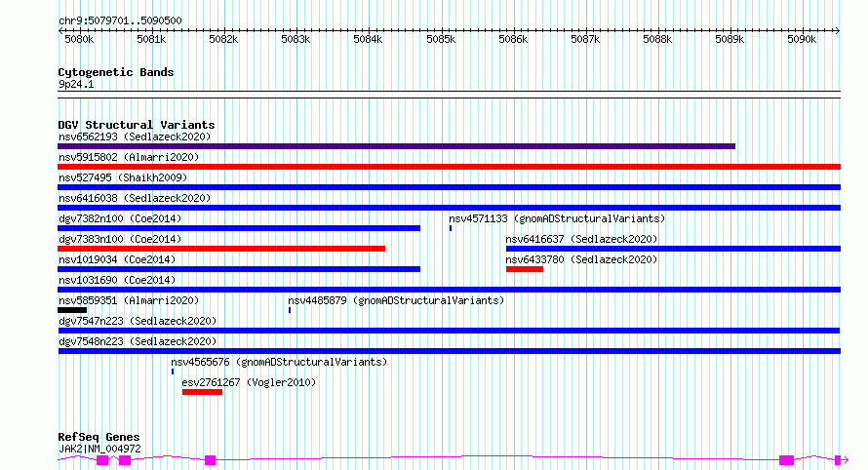Viewport: 868px width, 470px height.
Task: Open the nsv527495 (Shaikh2009) variant label
Action: pos(123,177)
